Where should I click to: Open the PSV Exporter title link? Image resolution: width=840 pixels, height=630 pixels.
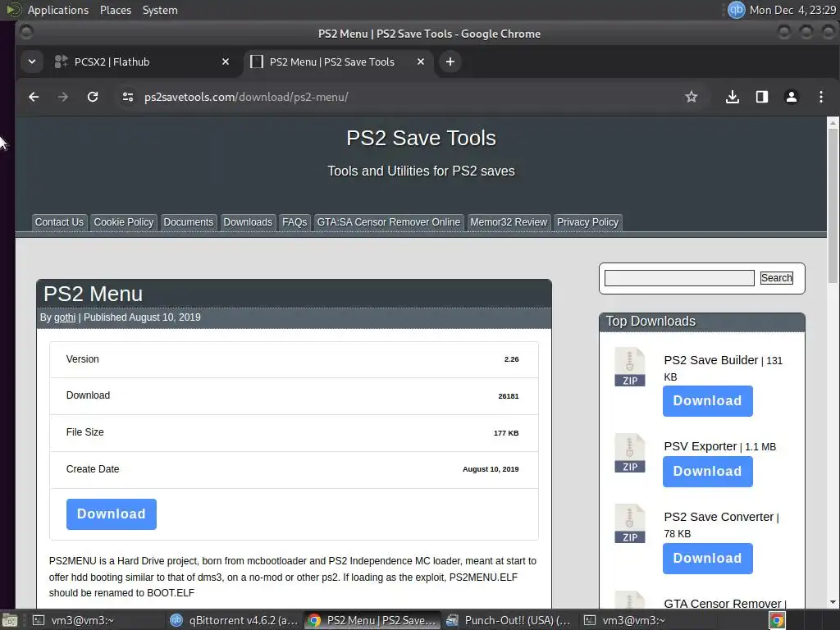coord(701,446)
